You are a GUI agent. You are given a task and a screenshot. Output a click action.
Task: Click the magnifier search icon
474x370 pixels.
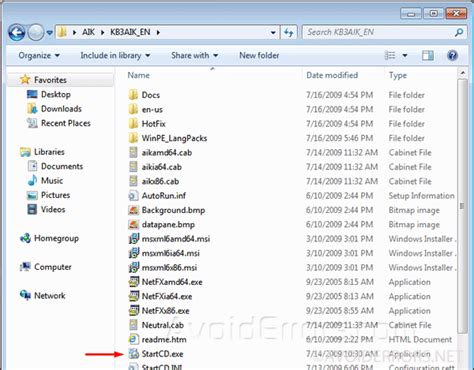pyautogui.click(x=459, y=32)
